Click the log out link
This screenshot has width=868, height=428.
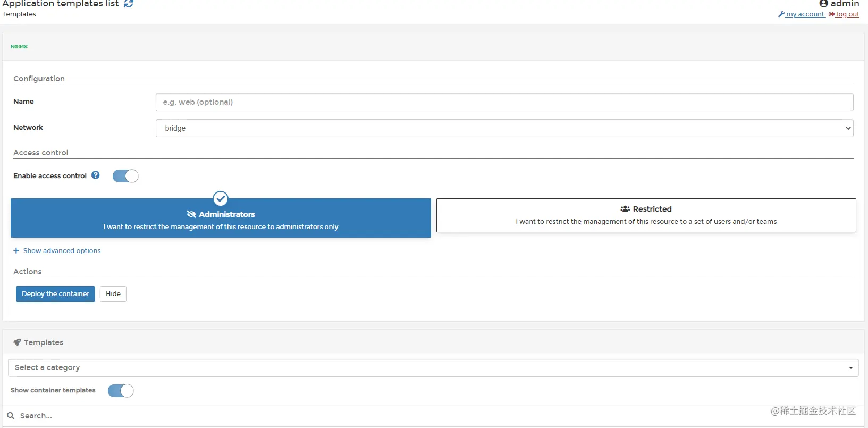tap(844, 14)
